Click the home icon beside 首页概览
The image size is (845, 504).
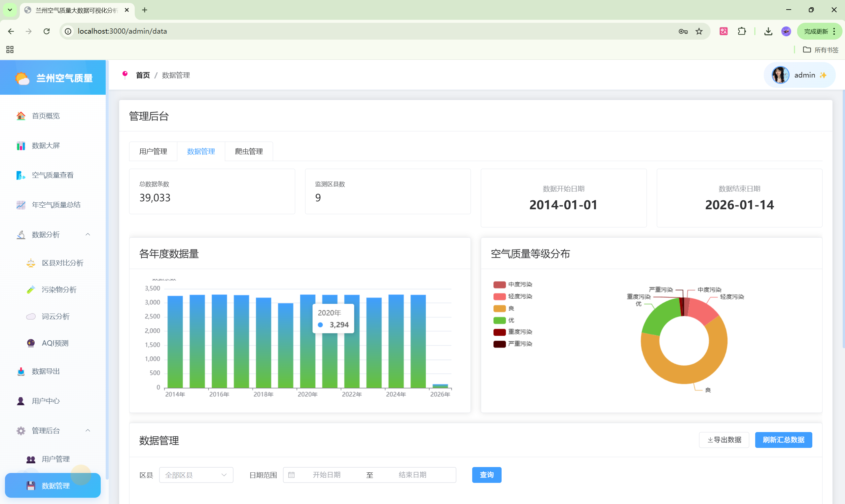tap(21, 116)
